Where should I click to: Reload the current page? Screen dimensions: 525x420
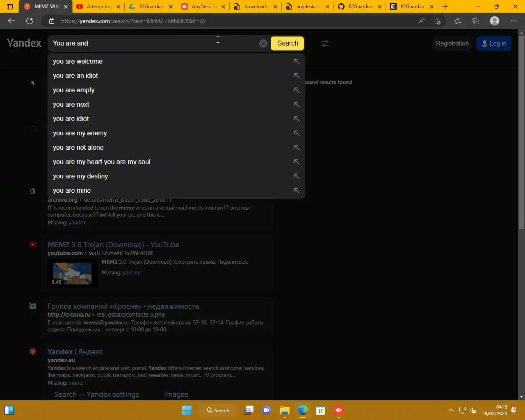tap(30, 21)
